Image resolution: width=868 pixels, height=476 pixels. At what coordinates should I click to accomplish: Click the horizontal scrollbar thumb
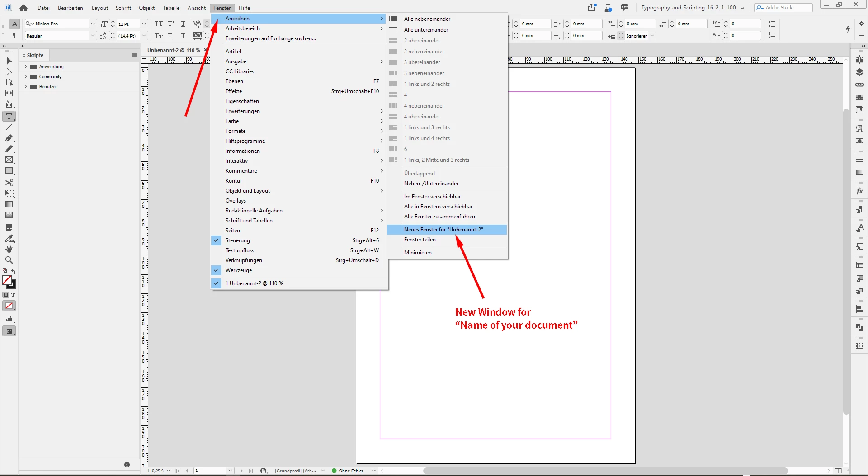(605, 471)
